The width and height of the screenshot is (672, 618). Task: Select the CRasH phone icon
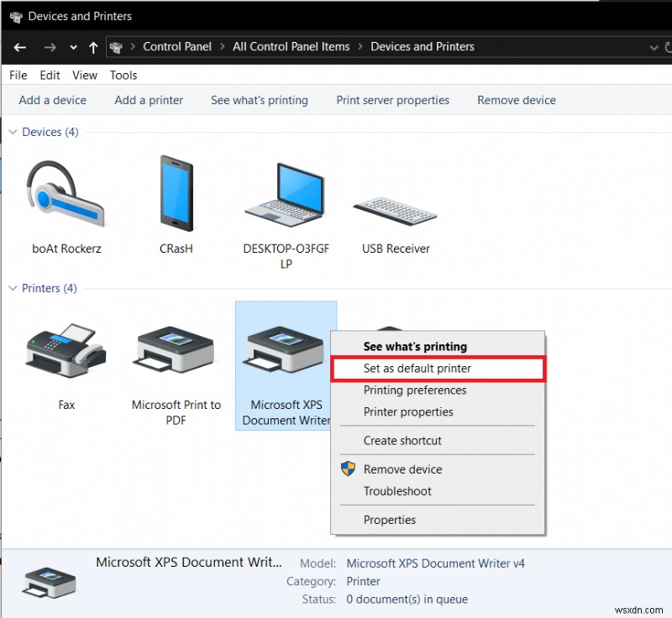coord(175,193)
